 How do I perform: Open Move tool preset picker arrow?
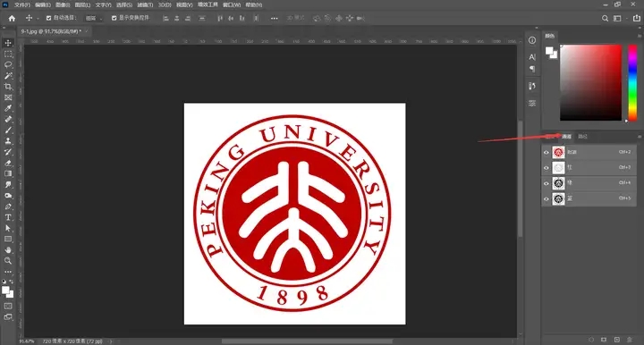coord(38,18)
